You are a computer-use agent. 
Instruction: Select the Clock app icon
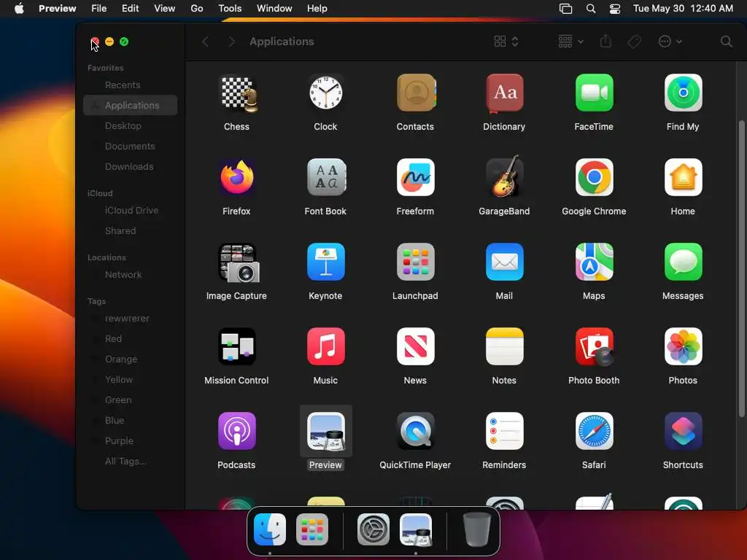(x=325, y=93)
